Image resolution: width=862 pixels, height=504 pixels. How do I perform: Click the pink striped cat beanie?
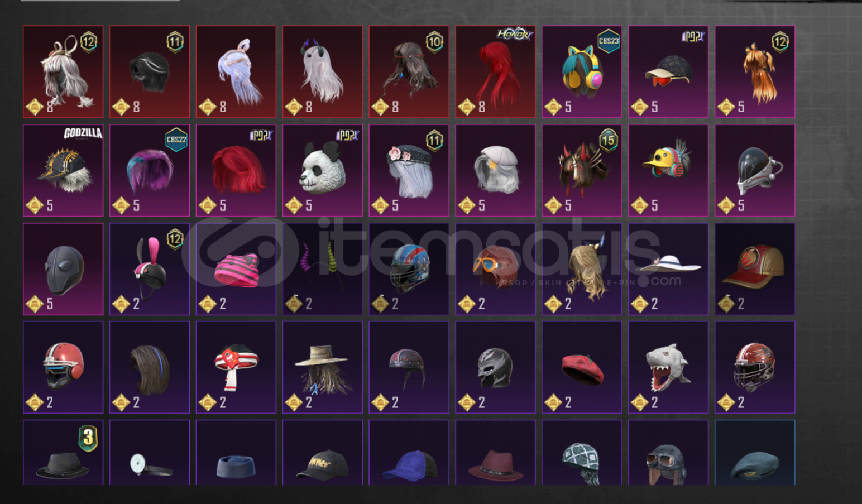236,269
